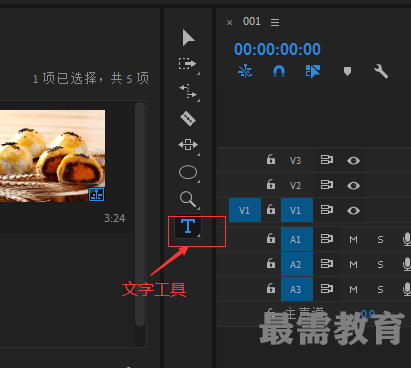Hide track V3 output eye

(x=353, y=161)
